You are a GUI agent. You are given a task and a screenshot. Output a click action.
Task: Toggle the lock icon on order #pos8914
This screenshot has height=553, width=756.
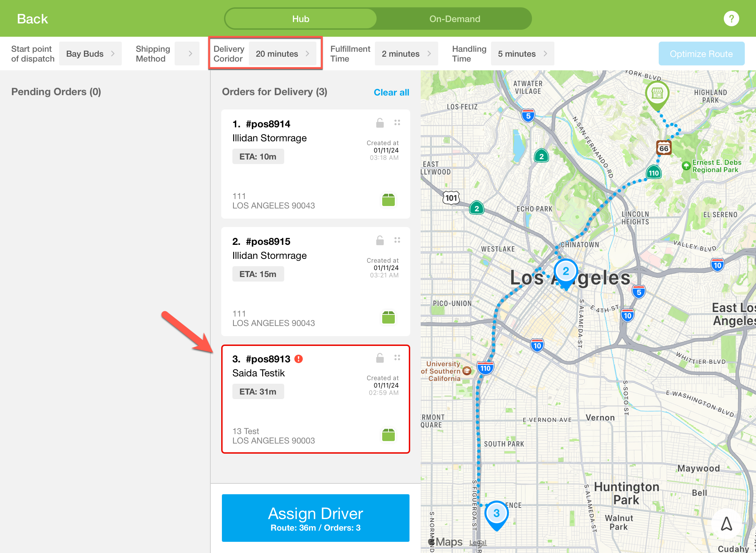(x=380, y=123)
